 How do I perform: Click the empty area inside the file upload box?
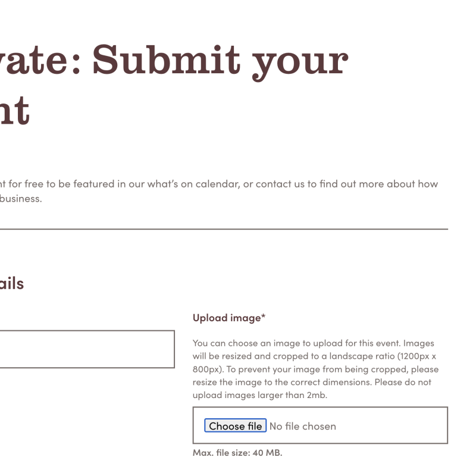click(393, 426)
